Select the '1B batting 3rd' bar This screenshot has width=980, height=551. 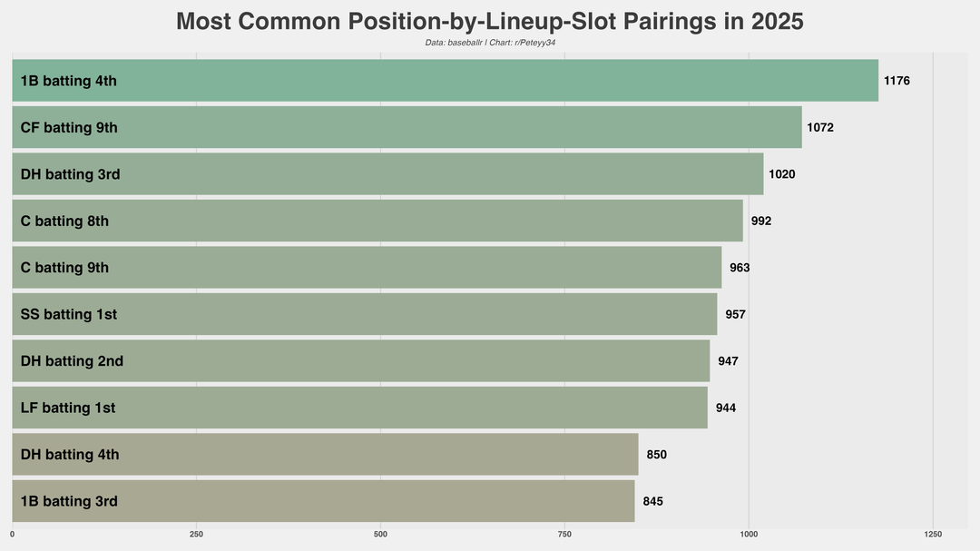(323, 501)
